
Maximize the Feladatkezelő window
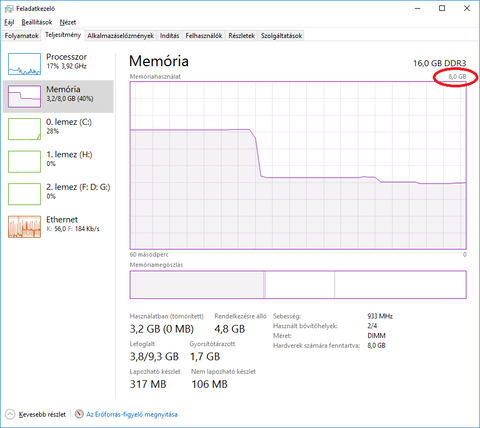click(442, 8)
